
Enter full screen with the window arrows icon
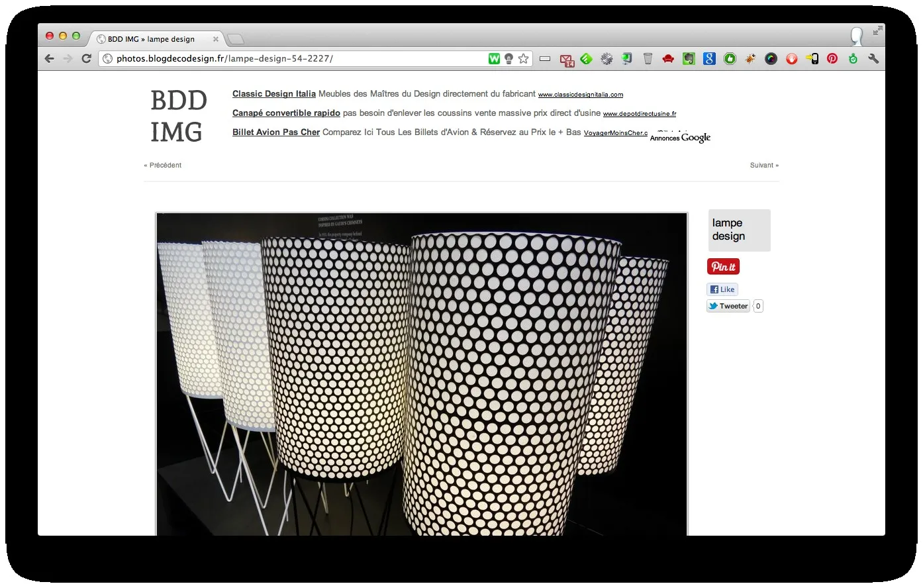(x=877, y=30)
